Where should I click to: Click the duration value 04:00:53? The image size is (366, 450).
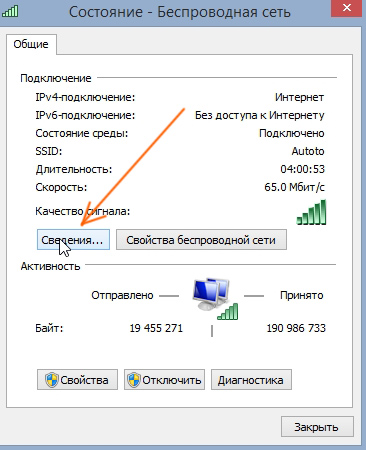click(x=302, y=169)
